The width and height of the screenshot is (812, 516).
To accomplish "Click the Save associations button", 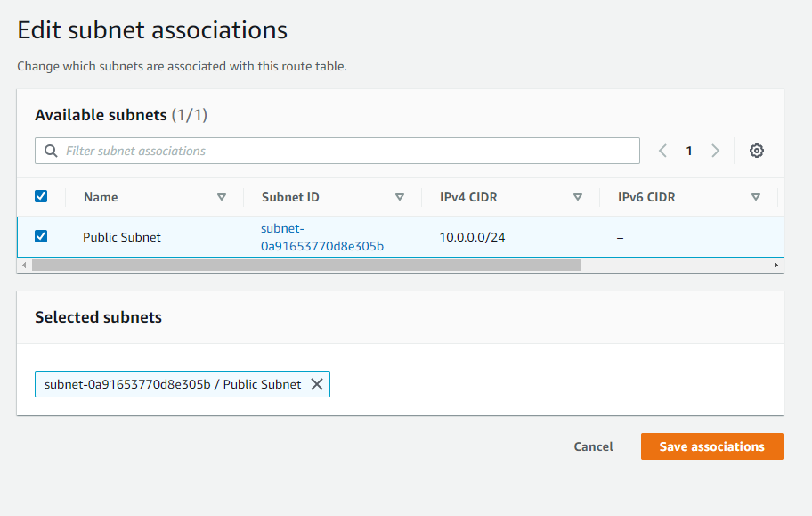I will tap(712, 446).
